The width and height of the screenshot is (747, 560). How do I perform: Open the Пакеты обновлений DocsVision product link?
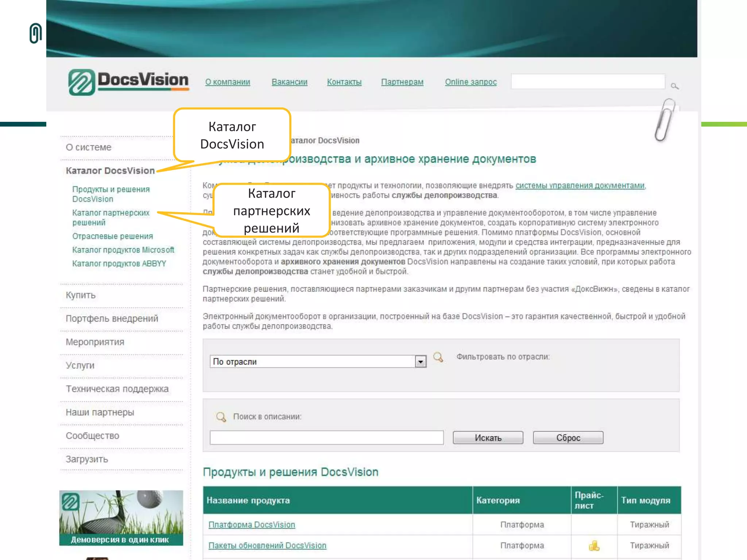point(267,545)
